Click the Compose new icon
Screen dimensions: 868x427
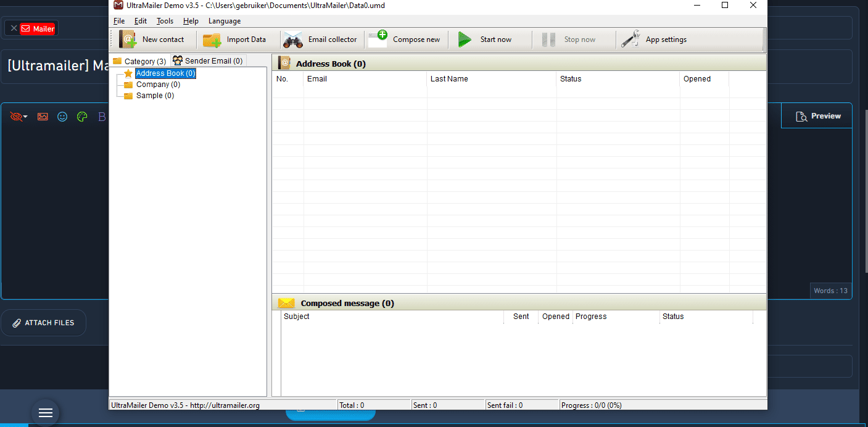[x=378, y=39]
